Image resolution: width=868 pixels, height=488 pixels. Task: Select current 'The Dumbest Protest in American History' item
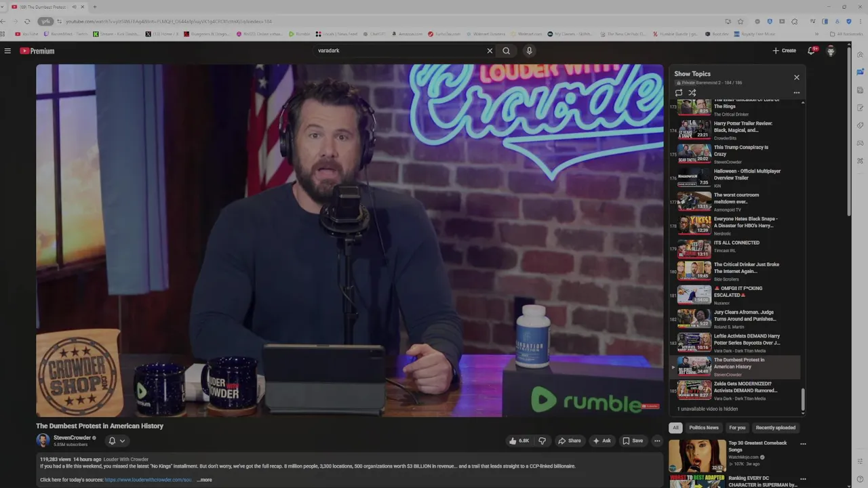(735, 367)
